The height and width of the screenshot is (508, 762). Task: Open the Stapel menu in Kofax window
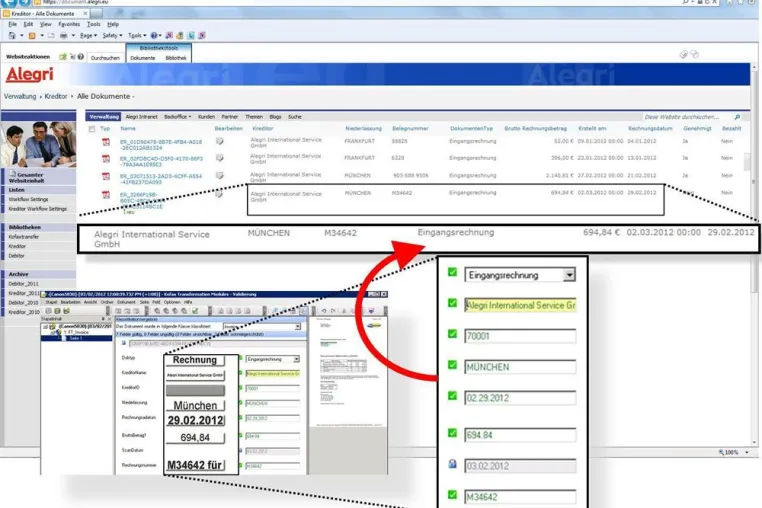tap(52, 302)
